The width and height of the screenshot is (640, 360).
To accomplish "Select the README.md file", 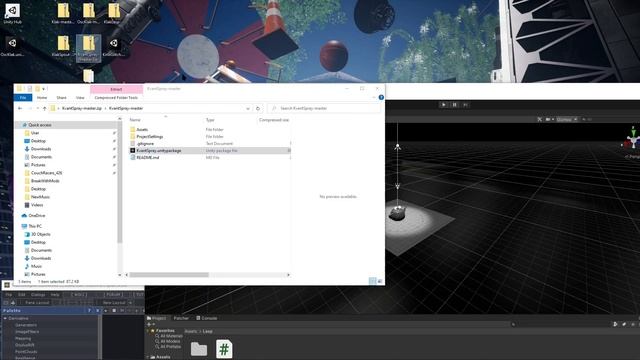I will coord(210,157).
